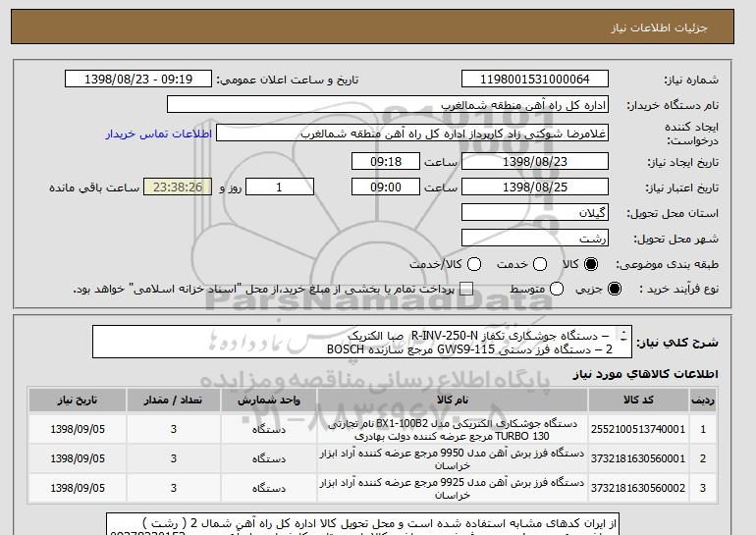756x535 pixels.
Task: Click item code 3732181630560001
Action: click(x=638, y=458)
